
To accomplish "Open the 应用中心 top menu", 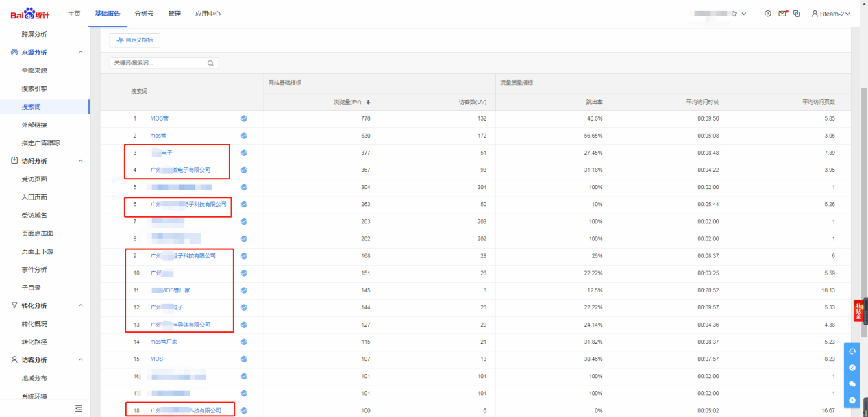I will pyautogui.click(x=208, y=14).
